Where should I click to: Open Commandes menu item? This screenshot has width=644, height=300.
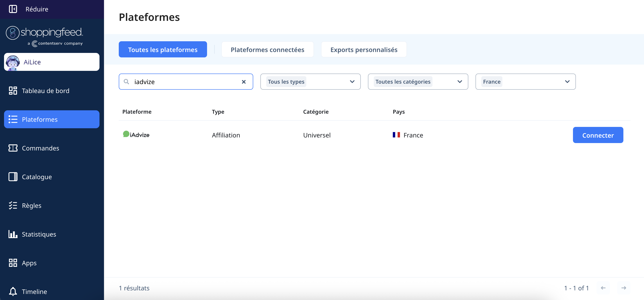pos(52,148)
